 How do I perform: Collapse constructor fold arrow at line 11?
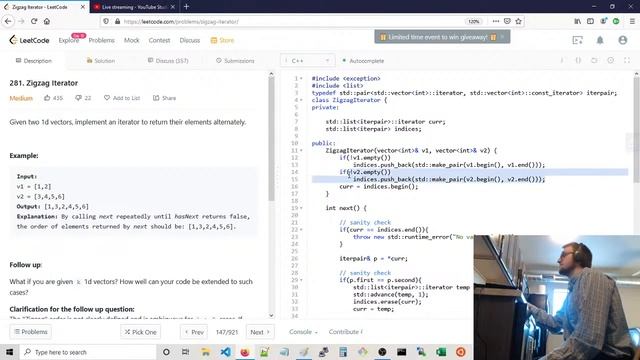click(301, 151)
